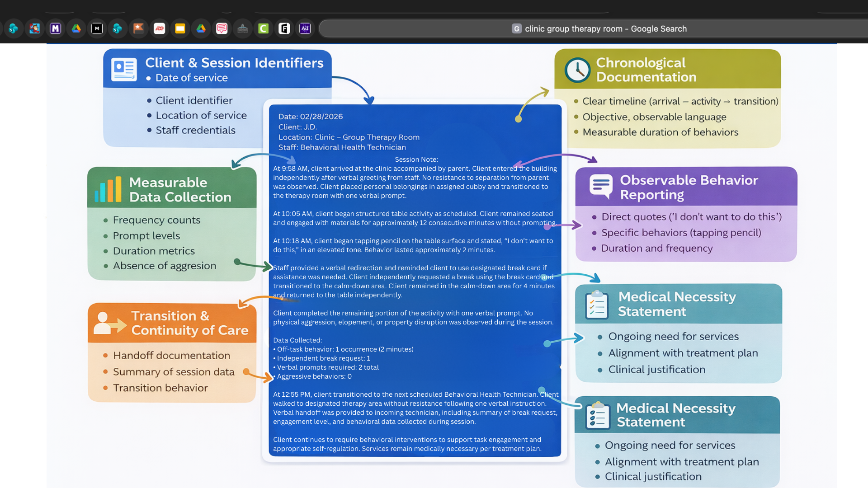Screen dimensions: 868x488
Task: Select the black M pinned tab
Action: 97,29
